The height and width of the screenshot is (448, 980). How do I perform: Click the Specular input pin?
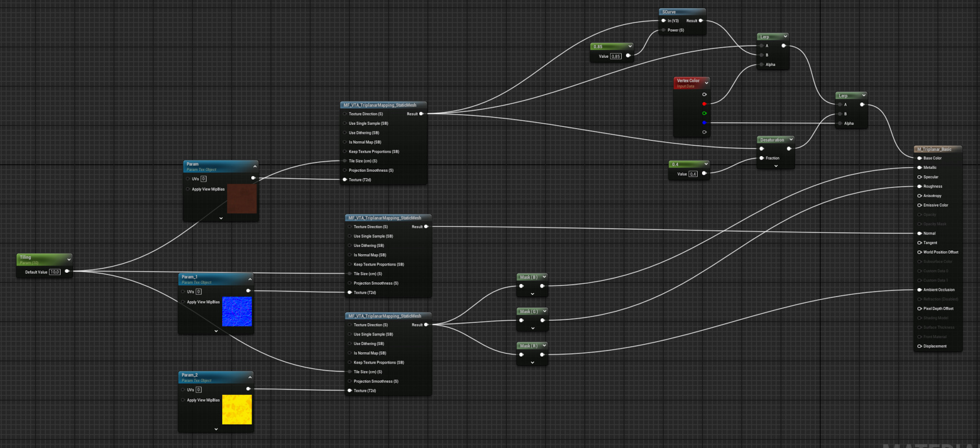pyautogui.click(x=919, y=177)
